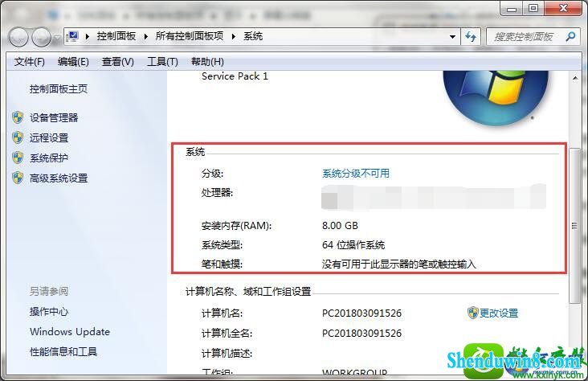The height and width of the screenshot is (381, 588).
Task: Click the 系统 breadcrumb item
Action: point(253,36)
